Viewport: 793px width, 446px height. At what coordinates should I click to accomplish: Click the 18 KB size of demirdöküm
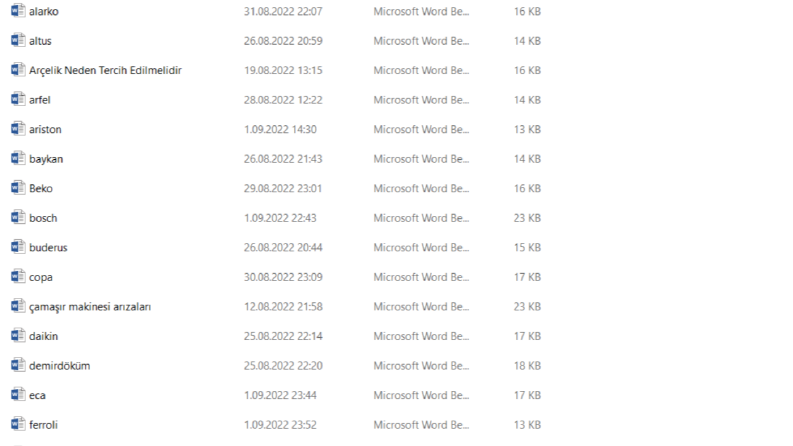tap(527, 366)
